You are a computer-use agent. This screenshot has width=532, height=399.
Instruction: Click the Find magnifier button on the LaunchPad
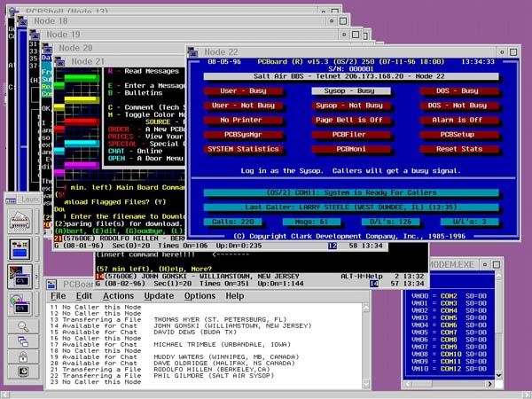(23, 326)
